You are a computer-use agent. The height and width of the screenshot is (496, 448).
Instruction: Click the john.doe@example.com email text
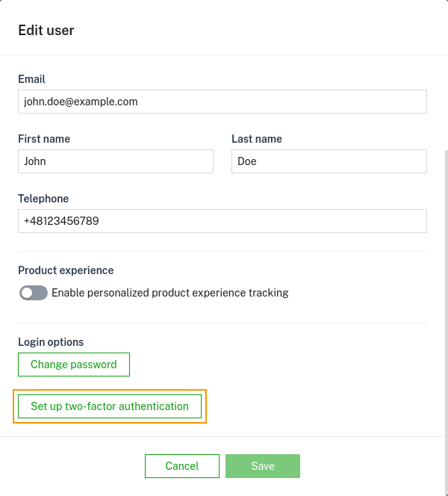[81, 102]
